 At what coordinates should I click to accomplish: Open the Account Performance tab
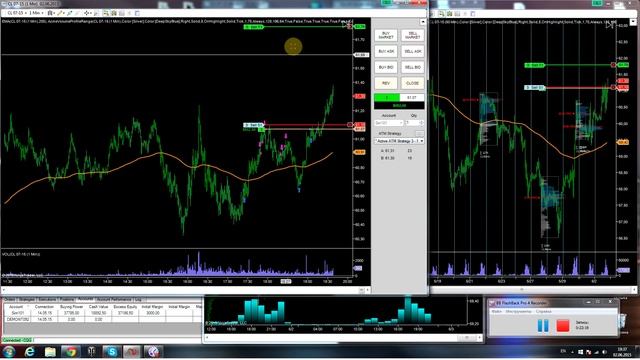[113, 300]
